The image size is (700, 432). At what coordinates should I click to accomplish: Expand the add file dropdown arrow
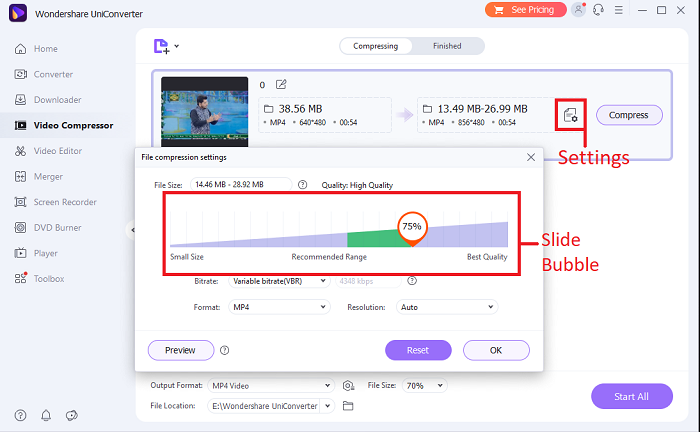(x=177, y=46)
